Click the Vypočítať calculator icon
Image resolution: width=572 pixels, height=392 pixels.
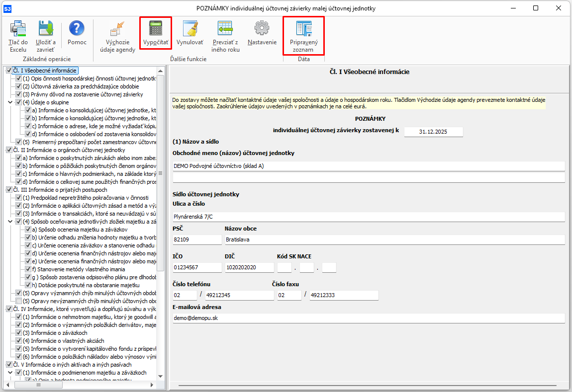[156, 29]
